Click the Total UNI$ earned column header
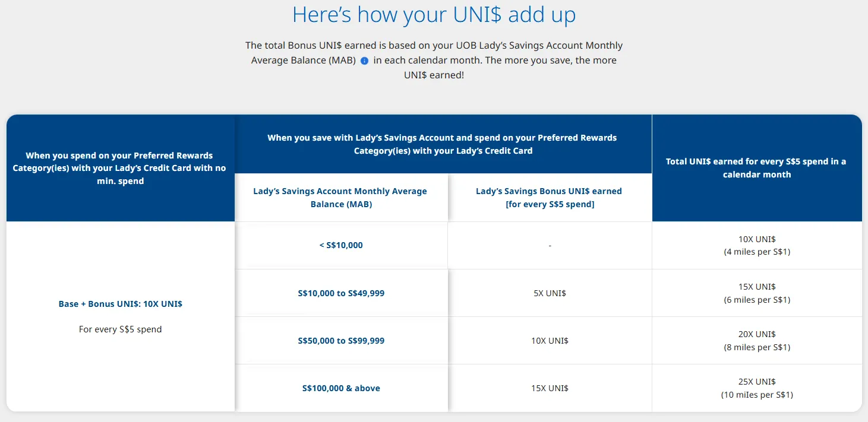Screen dimensions: 868x422 (756, 168)
